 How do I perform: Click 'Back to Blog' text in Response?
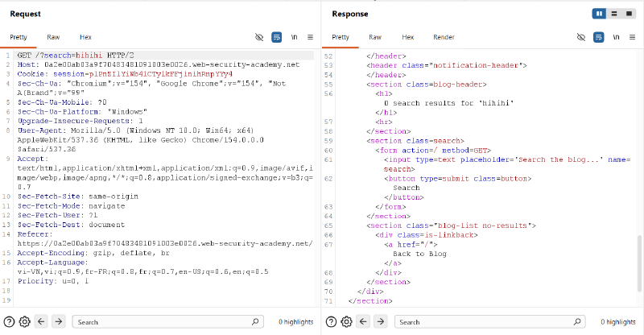(x=419, y=254)
